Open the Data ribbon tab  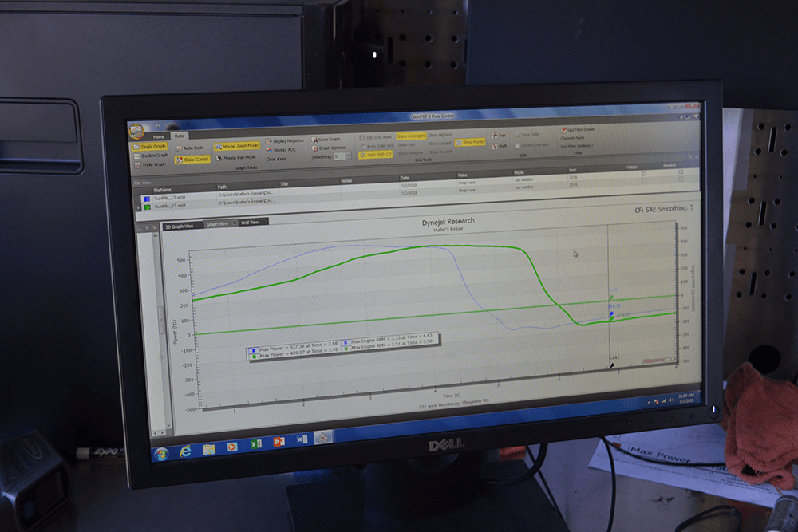(x=179, y=136)
